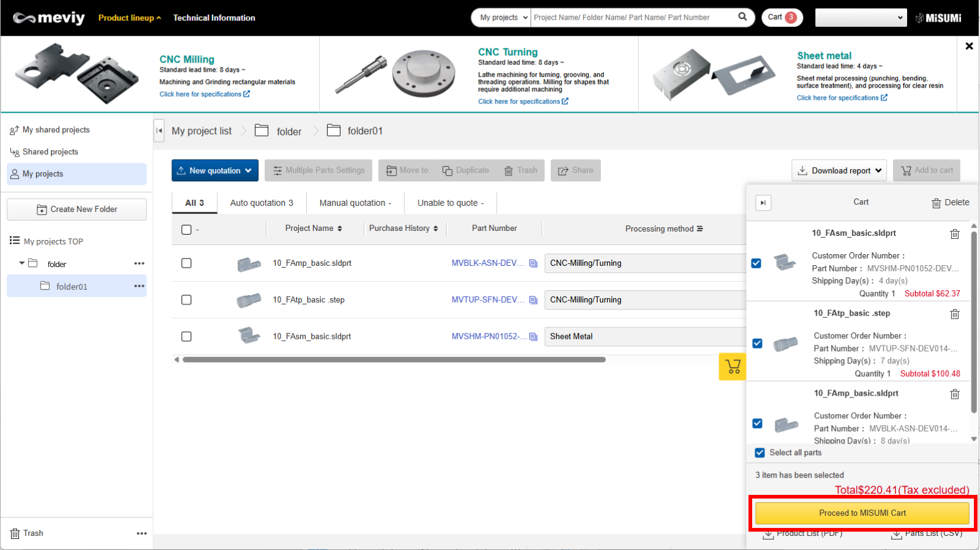980x550 pixels.
Task: Expand the Download report dropdown
Action: [x=840, y=171]
